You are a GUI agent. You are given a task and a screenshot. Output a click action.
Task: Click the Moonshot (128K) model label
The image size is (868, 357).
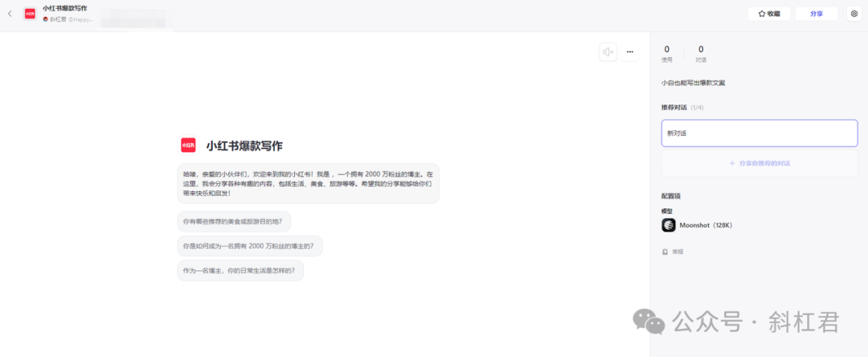pyautogui.click(x=706, y=225)
